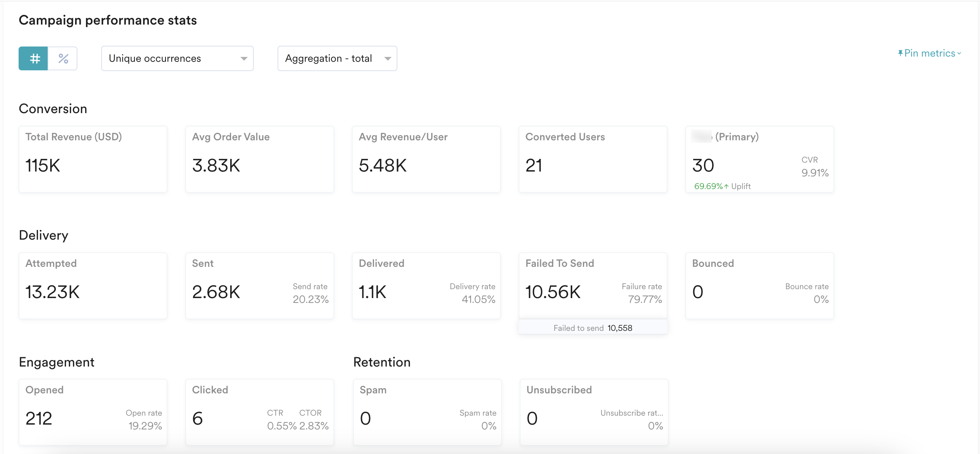Click the Delivered metric card
The height and width of the screenshot is (454, 980).
426,286
